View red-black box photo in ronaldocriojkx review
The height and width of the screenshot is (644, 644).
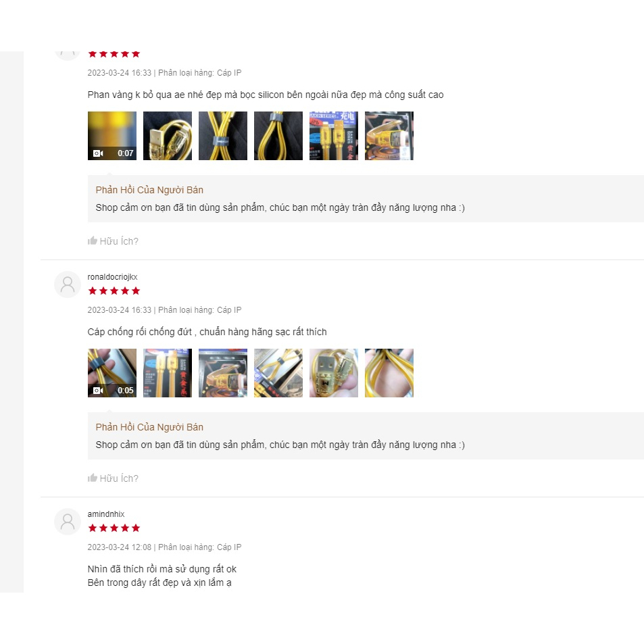(168, 373)
